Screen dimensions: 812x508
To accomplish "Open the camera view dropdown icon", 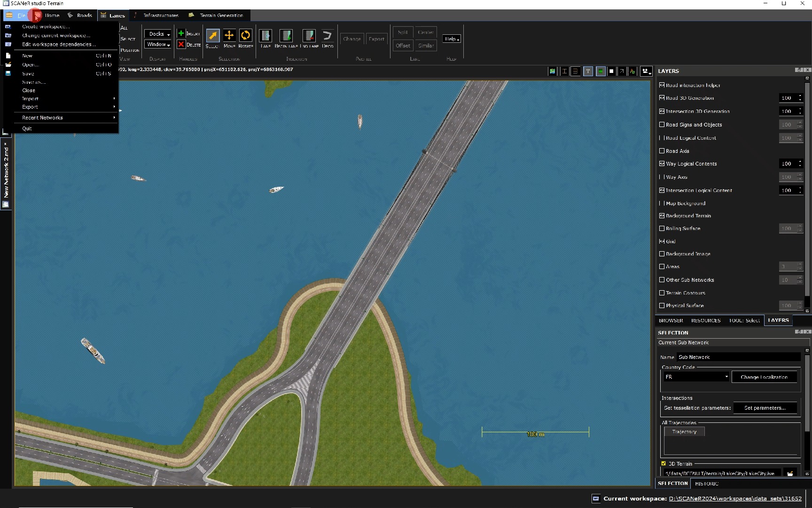I will click(x=647, y=71).
